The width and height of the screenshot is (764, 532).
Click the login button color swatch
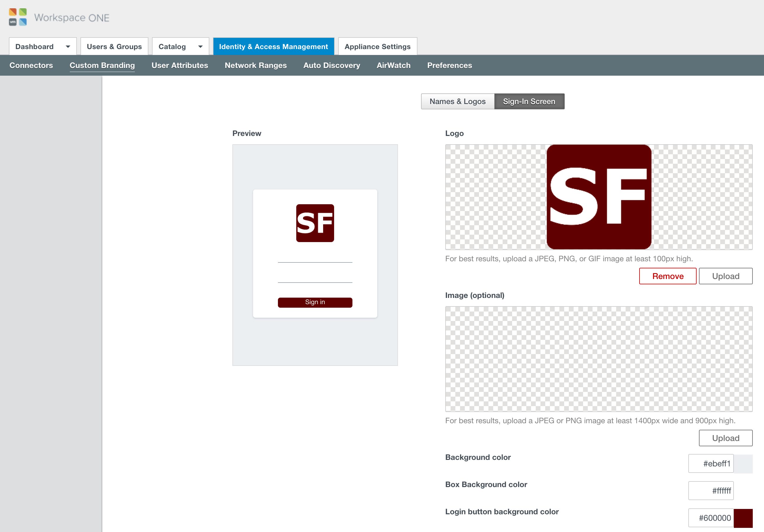[743, 518]
